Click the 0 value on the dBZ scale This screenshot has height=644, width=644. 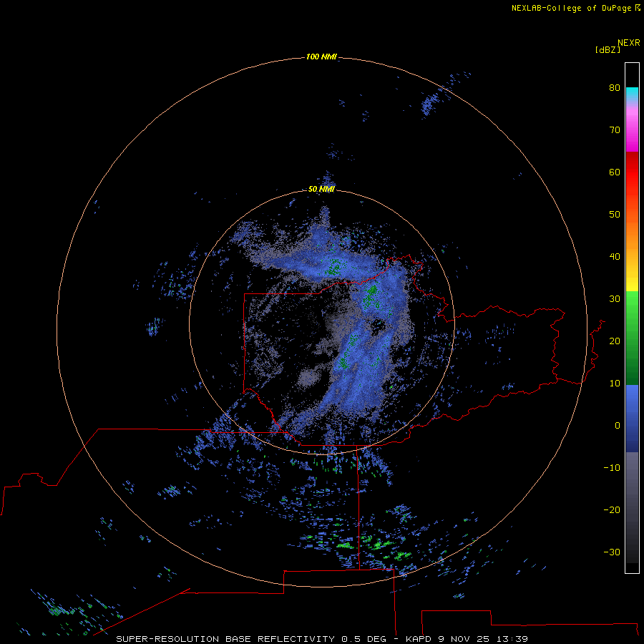tap(618, 426)
